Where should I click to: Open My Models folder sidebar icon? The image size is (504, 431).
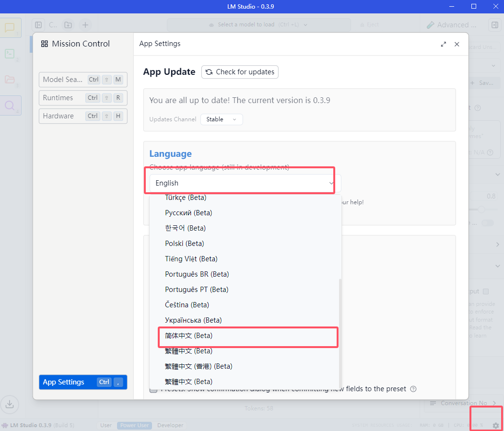click(10, 80)
